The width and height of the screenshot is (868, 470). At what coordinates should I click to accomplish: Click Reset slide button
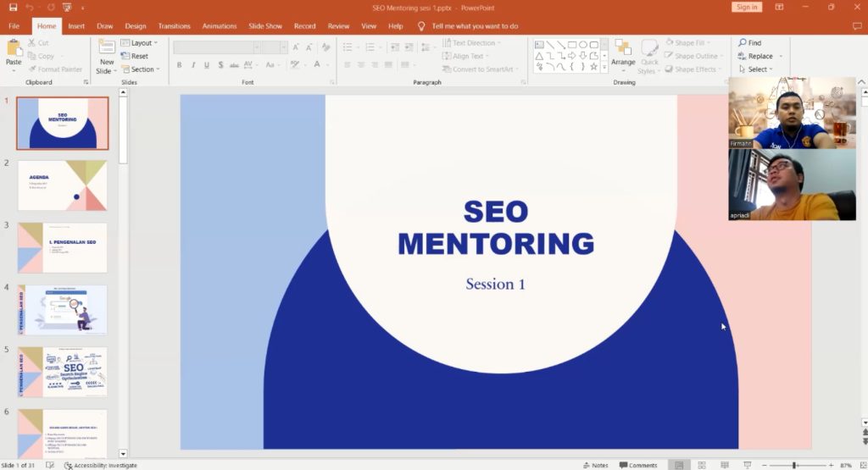135,56
